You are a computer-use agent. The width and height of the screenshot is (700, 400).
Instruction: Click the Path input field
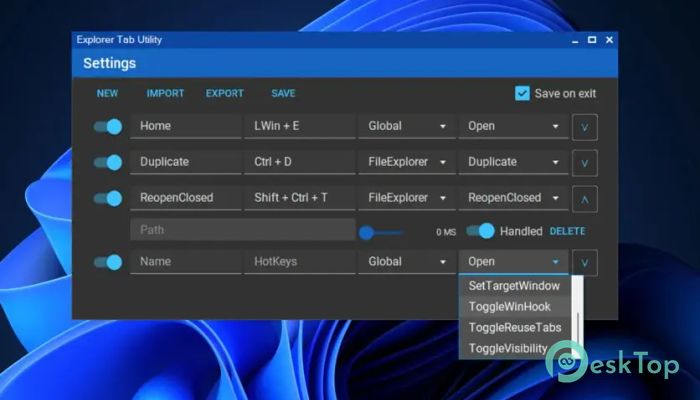click(243, 229)
